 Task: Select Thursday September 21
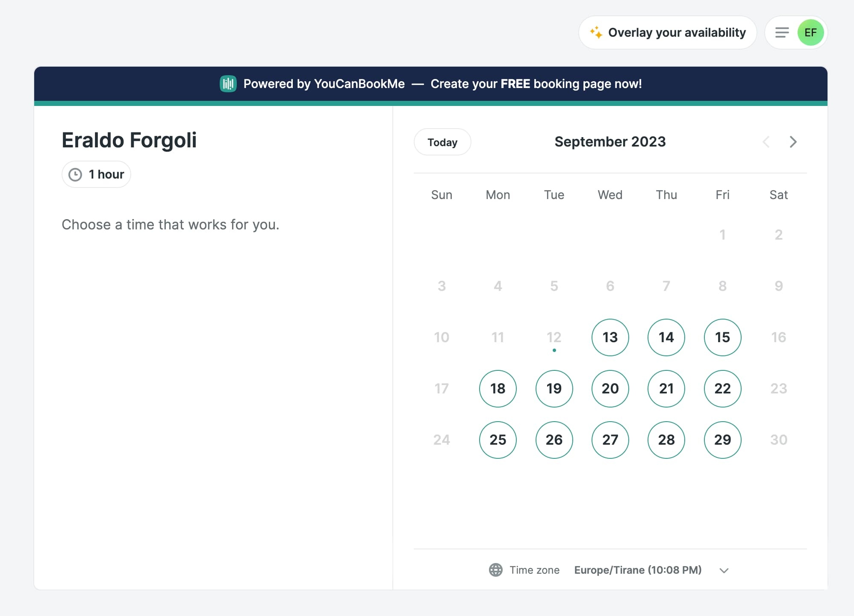666,388
